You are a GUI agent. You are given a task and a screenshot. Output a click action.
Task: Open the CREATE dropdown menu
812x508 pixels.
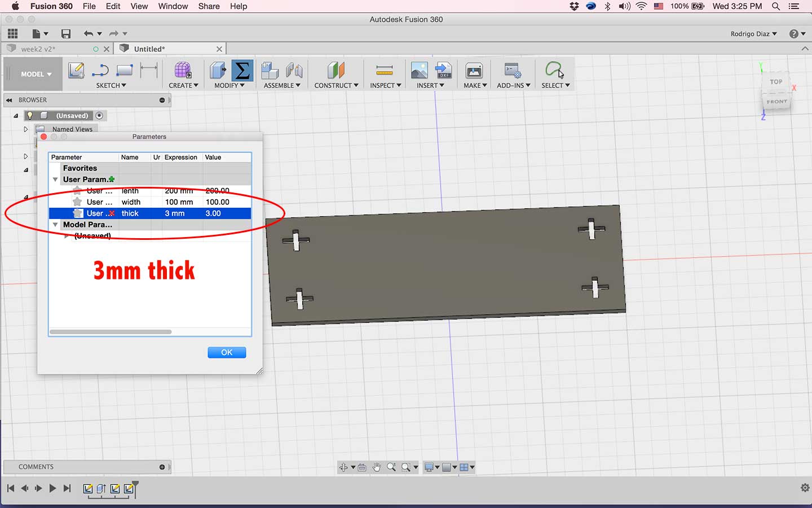click(x=183, y=85)
